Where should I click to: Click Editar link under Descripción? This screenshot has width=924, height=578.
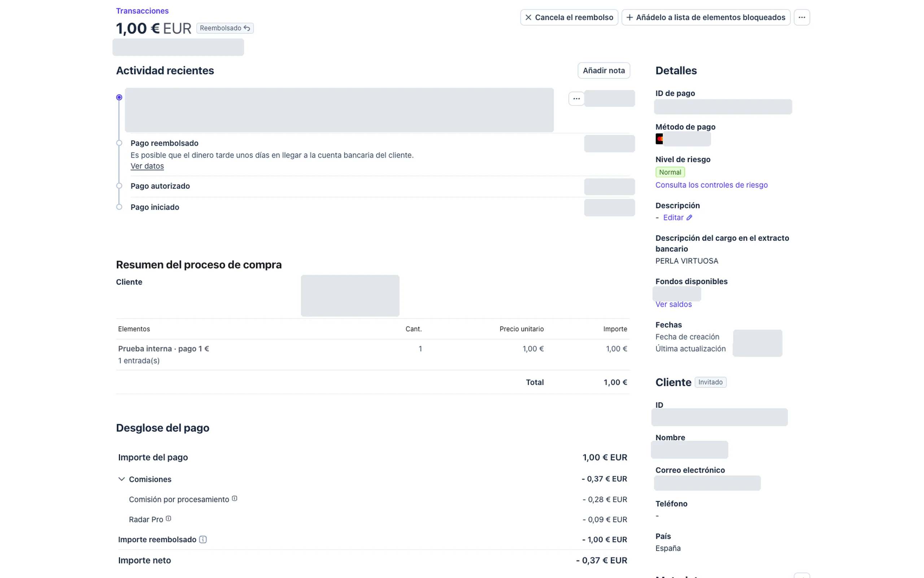coord(673,217)
